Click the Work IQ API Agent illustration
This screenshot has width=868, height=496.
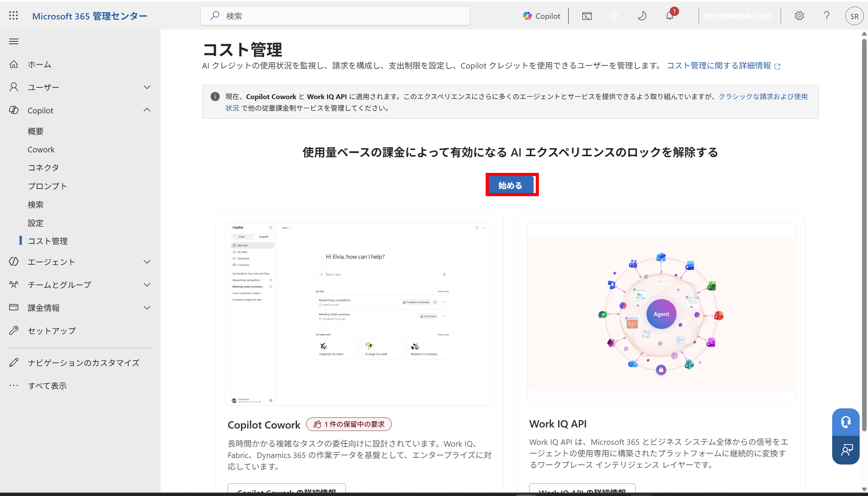click(661, 314)
